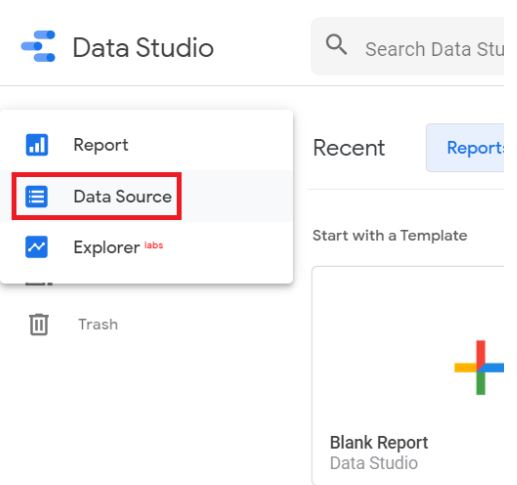Click the Blank Report title text

click(x=379, y=443)
